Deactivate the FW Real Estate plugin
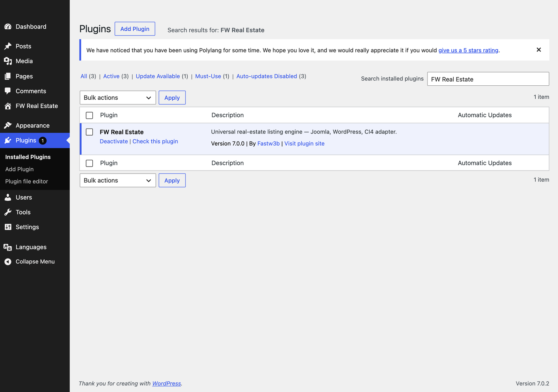The width and height of the screenshot is (558, 392). [114, 141]
